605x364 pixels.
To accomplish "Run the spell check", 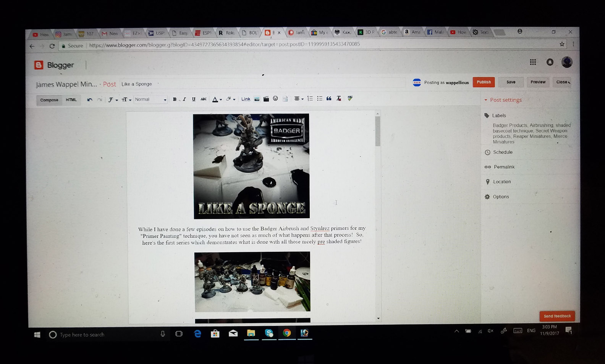I will (x=350, y=98).
